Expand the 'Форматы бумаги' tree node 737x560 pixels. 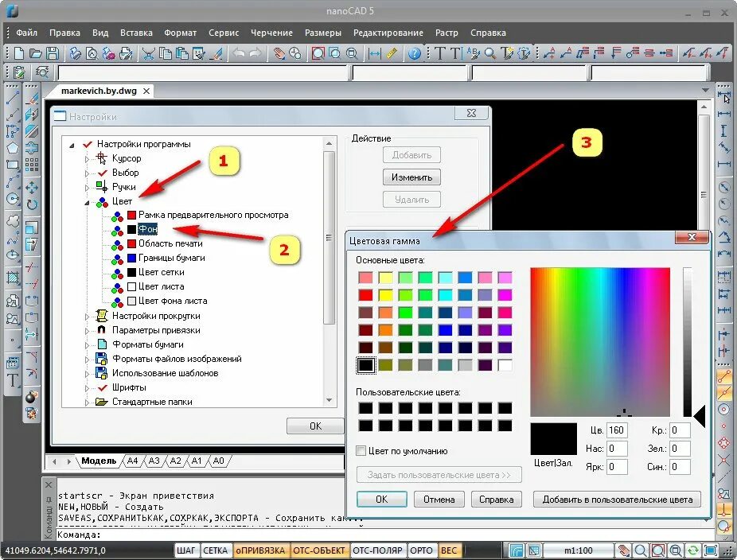pyautogui.click(x=87, y=345)
